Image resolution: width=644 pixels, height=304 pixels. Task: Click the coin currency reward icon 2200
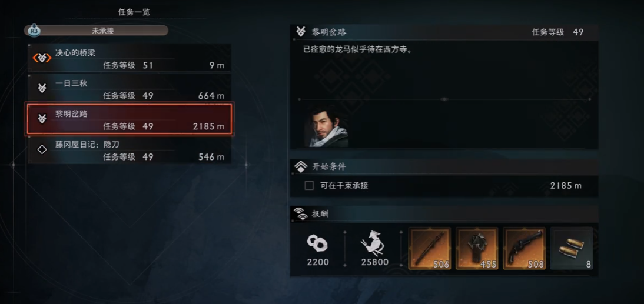coord(317,243)
